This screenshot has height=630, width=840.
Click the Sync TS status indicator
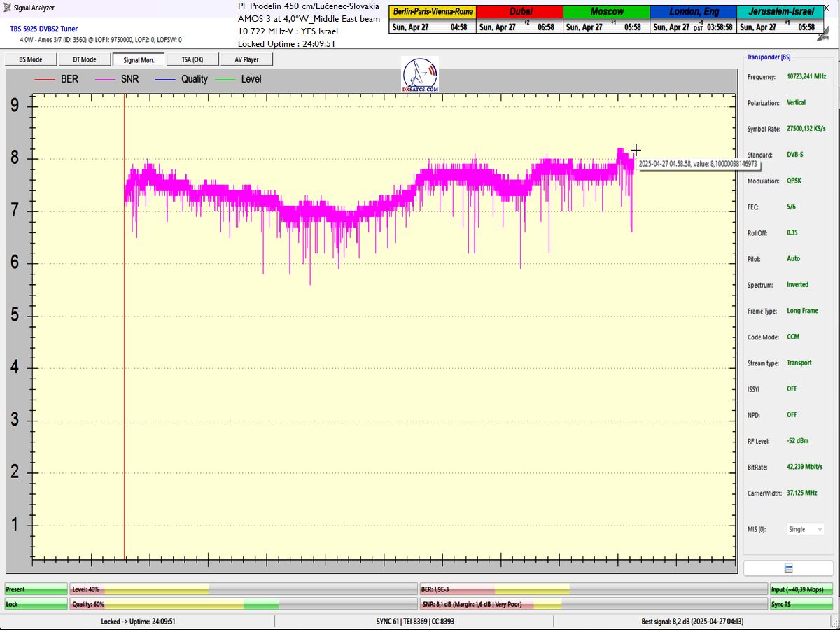pos(802,604)
